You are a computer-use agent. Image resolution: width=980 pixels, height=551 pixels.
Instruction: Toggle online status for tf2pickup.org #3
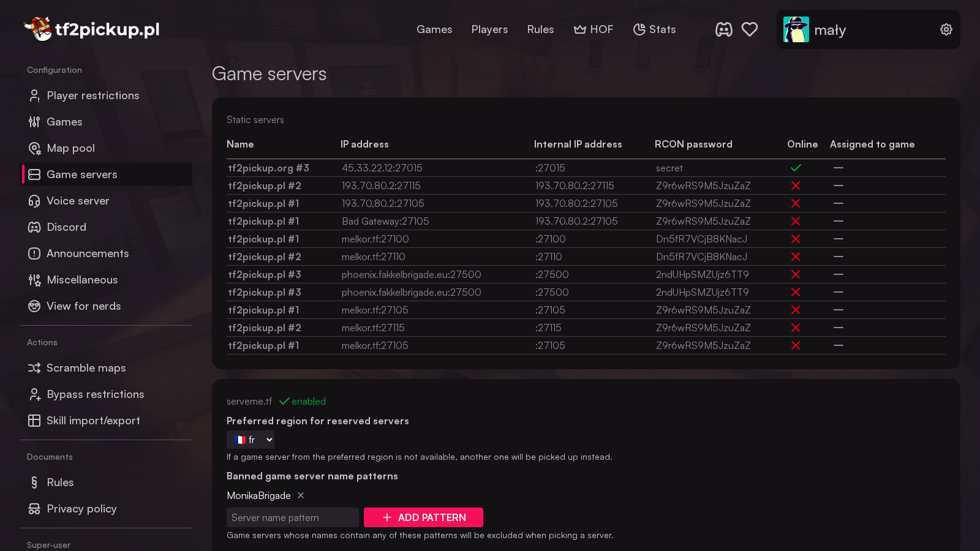[796, 167]
